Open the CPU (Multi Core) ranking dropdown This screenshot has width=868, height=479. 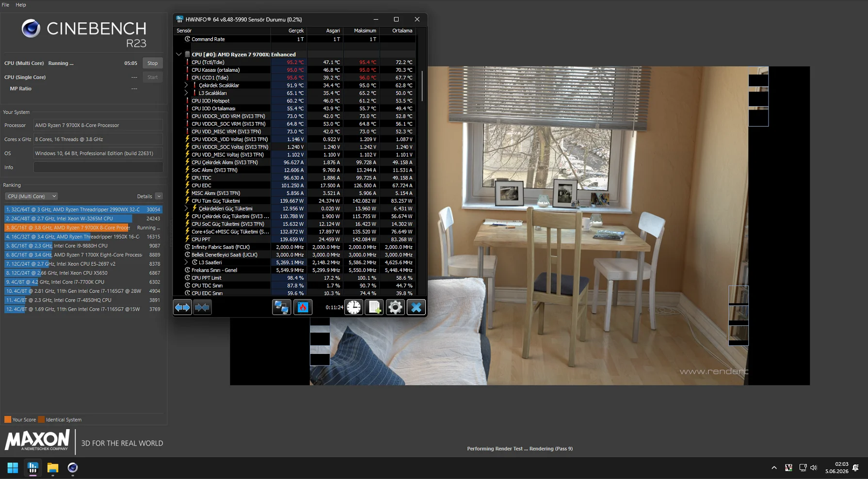pos(31,196)
